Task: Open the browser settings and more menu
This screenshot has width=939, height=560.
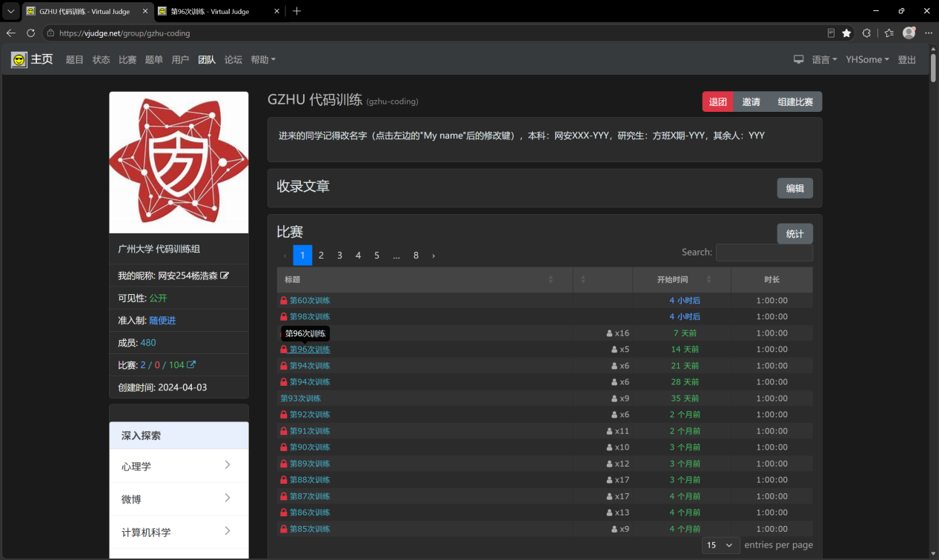Action: point(929,33)
